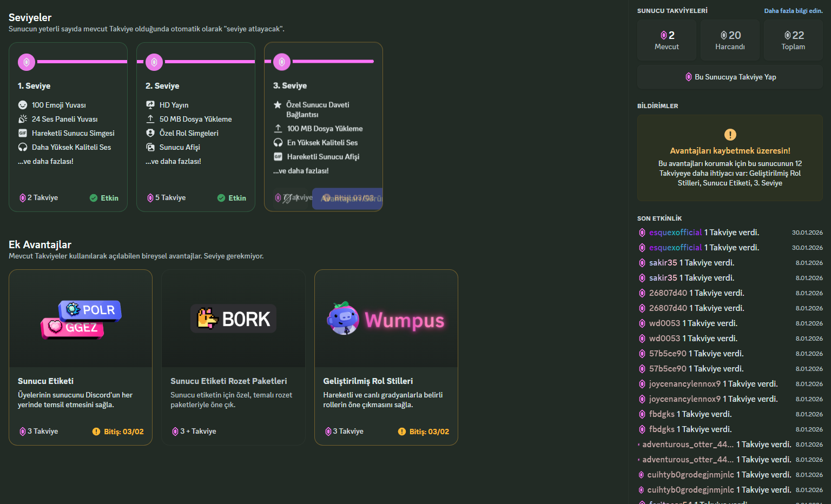
Task: Click the Bu Sunucuya Takviye Yap button
Action: coord(730,77)
